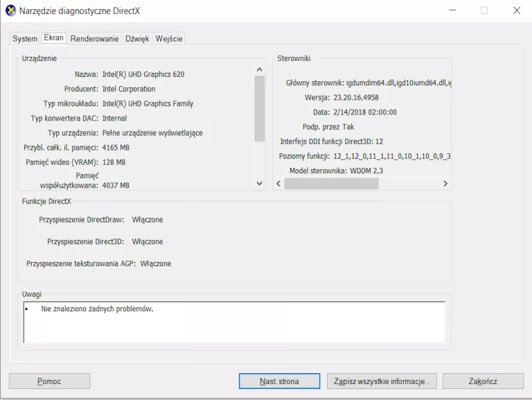Click the Zakończ button

click(x=483, y=381)
